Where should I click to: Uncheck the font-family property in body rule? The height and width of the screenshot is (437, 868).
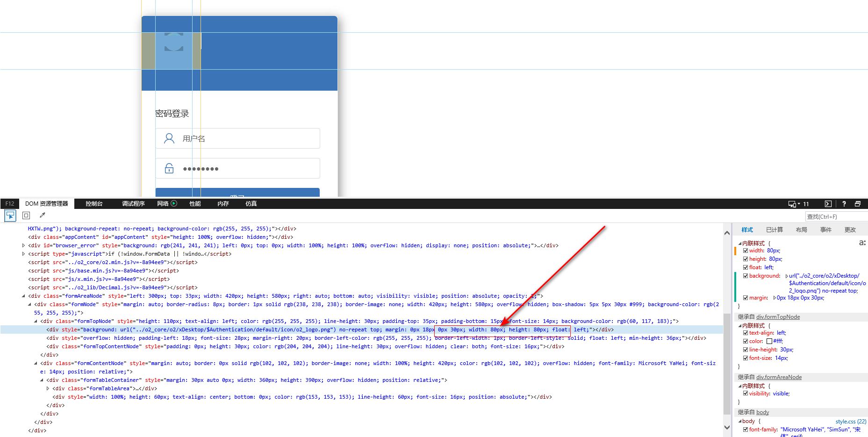click(x=746, y=430)
